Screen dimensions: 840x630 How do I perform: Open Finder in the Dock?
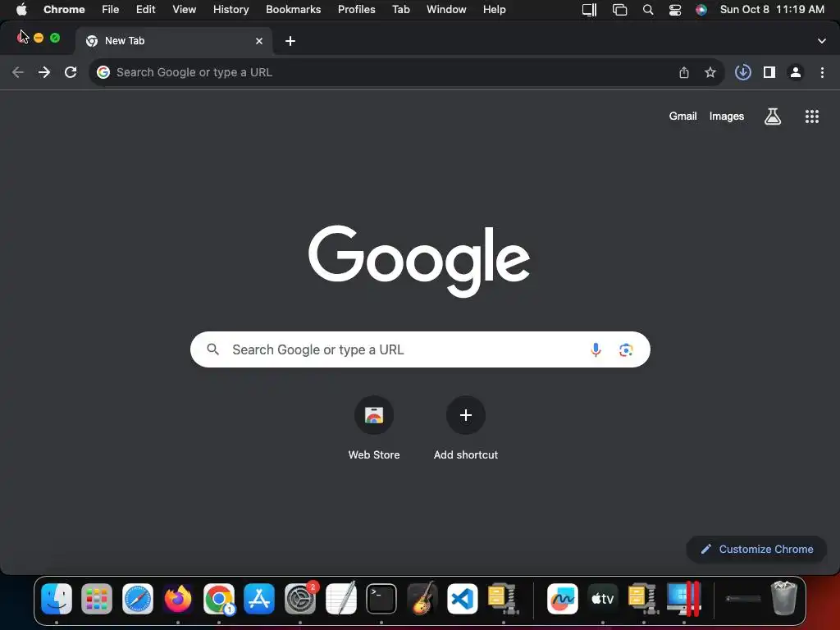coord(57,598)
